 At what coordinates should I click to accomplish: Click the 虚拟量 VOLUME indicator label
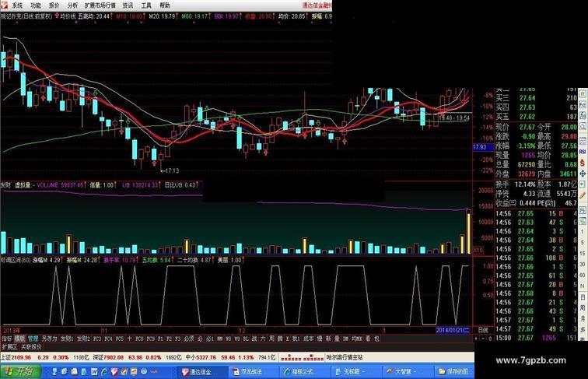tap(49, 185)
